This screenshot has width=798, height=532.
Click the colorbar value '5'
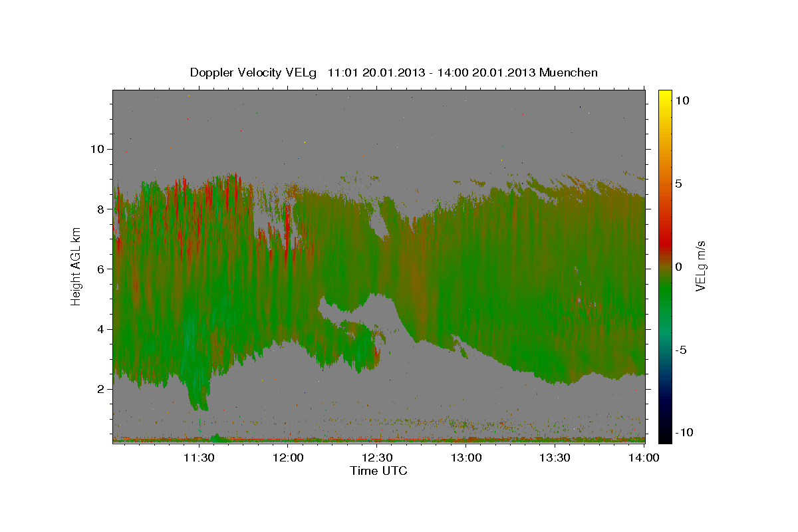point(678,184)
